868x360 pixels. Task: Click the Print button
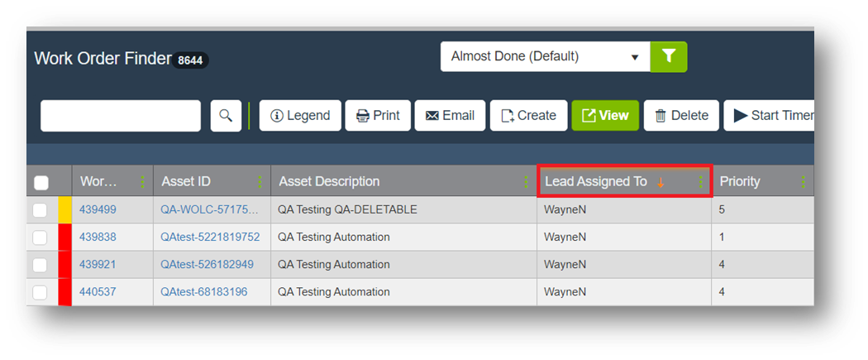tap(378, 116)
